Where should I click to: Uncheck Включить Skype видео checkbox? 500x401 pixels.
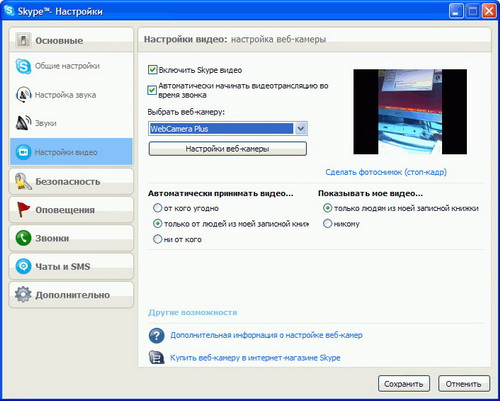(152, 70)
